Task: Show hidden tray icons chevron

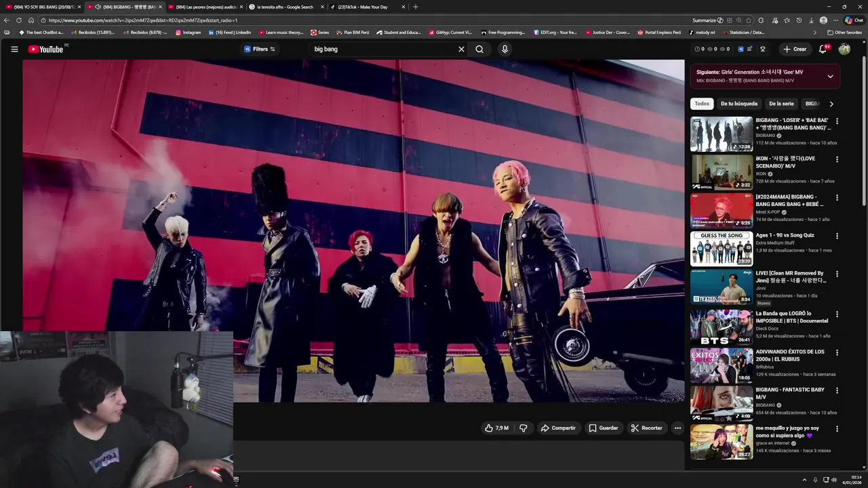Action: pyautogui.click(x=804, y=480)
